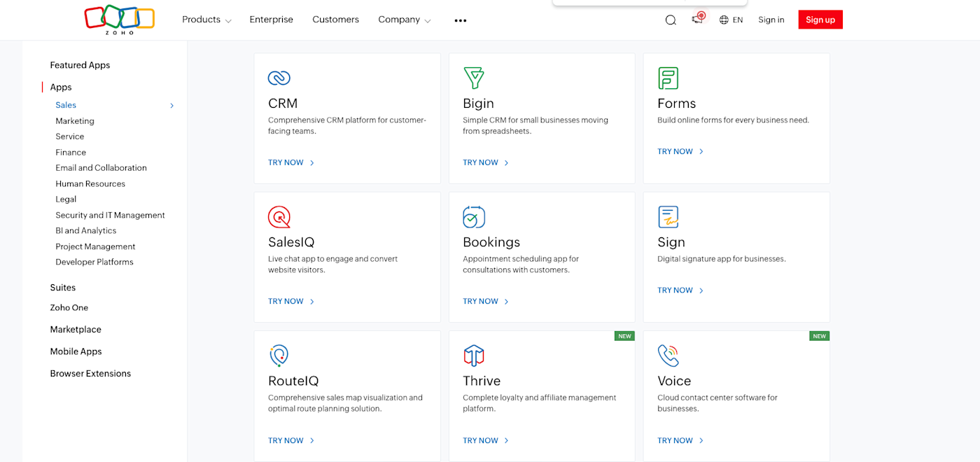Image resolution: width=980 pixels, height=462 pixels.
Task: Open Marketplace in the sidebar
Action: 76,330
